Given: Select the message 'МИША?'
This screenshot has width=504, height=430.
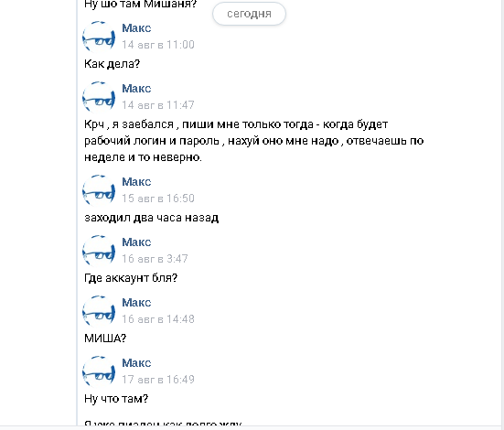Looking at the screenshot, I should (105, 338).
